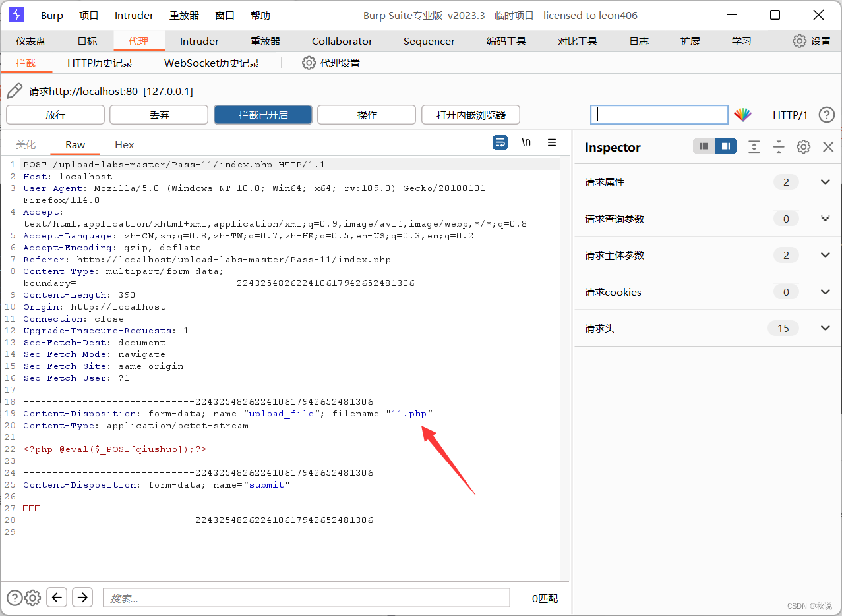Expand all Inspector sections icon

click(x=754, y=147)
